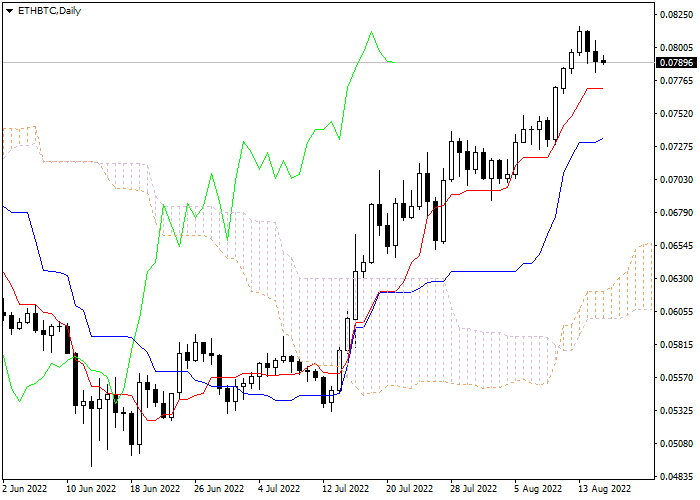The height and width of the screenshot is (500, 700).
Task: Click the 0.06545 price axis label
Action: [677, 246]
